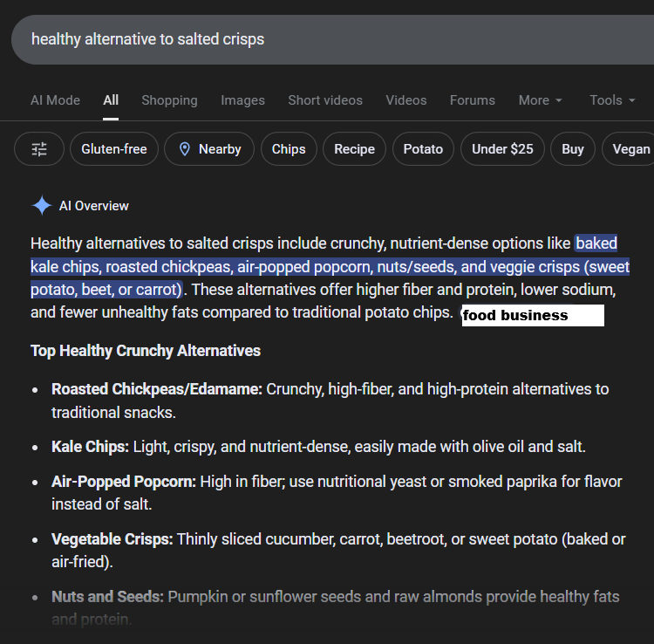
Task: Click the Buy filter chip
Action: pos(573,149)
